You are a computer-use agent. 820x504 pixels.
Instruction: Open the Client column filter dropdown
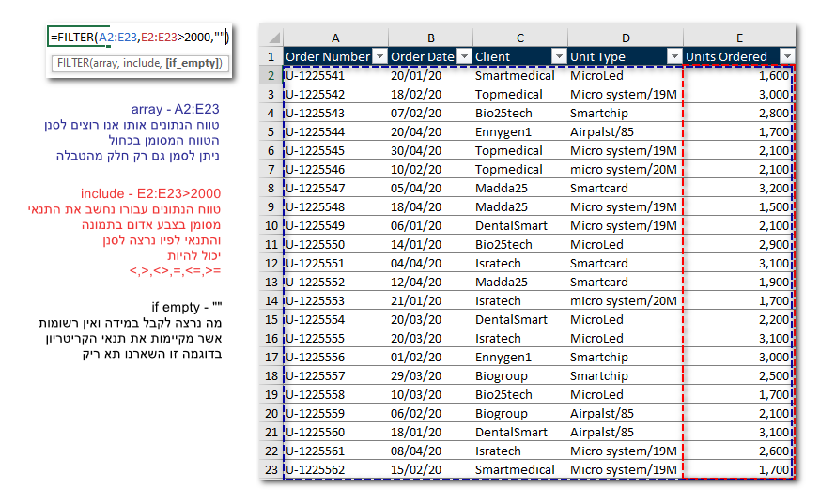point(559,56)
